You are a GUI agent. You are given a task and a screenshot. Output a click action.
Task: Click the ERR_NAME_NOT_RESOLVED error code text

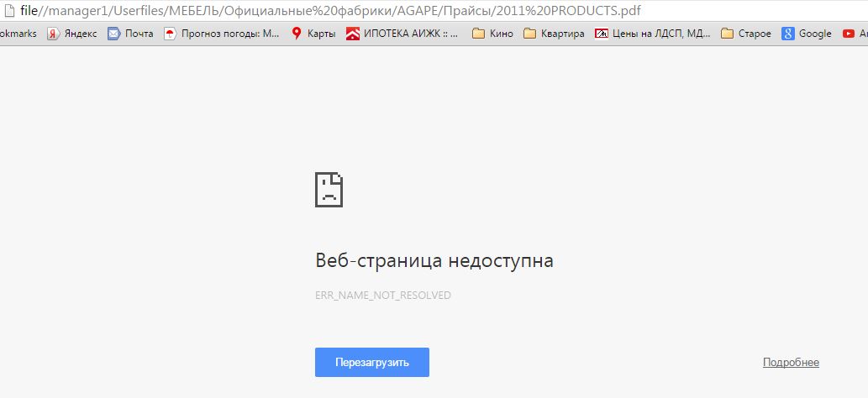382,296
